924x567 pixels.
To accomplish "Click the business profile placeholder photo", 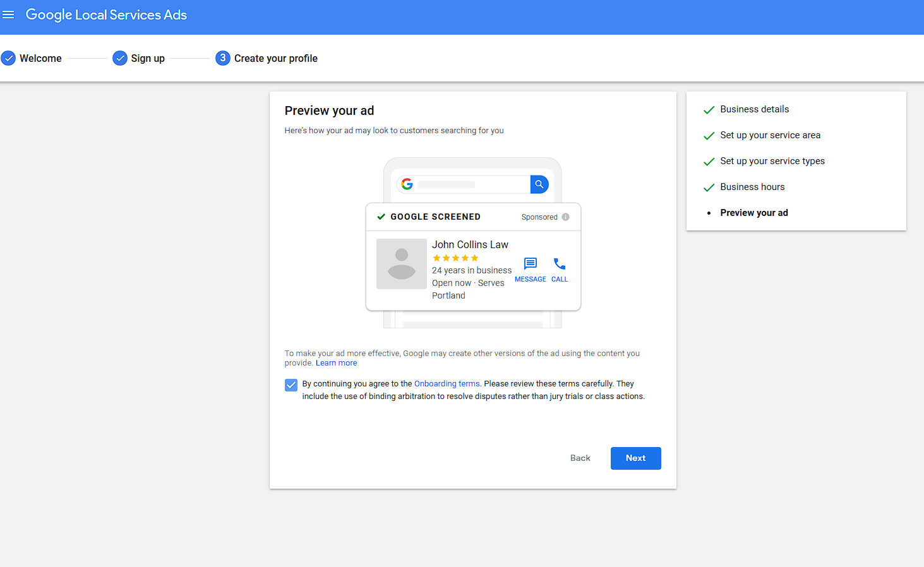I will 402,264.
